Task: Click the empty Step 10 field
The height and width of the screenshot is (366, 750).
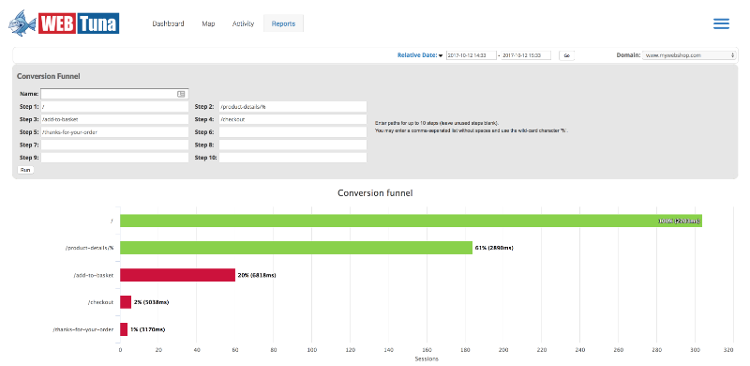Action: (x=293, y=157)
